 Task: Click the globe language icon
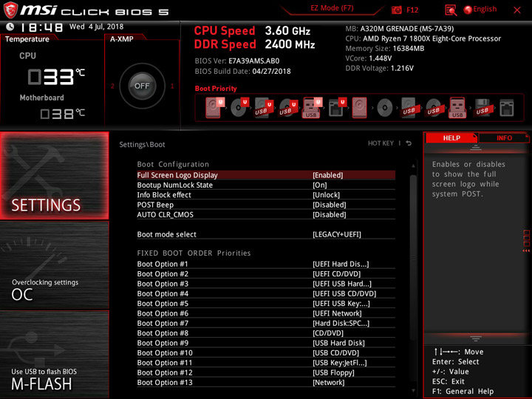coord(468,10)
